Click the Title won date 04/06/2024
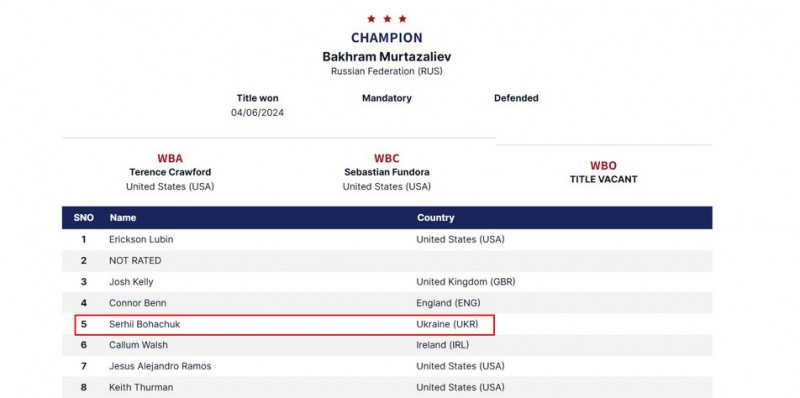The width and height of the screenshot is (800, 398). 258,113
